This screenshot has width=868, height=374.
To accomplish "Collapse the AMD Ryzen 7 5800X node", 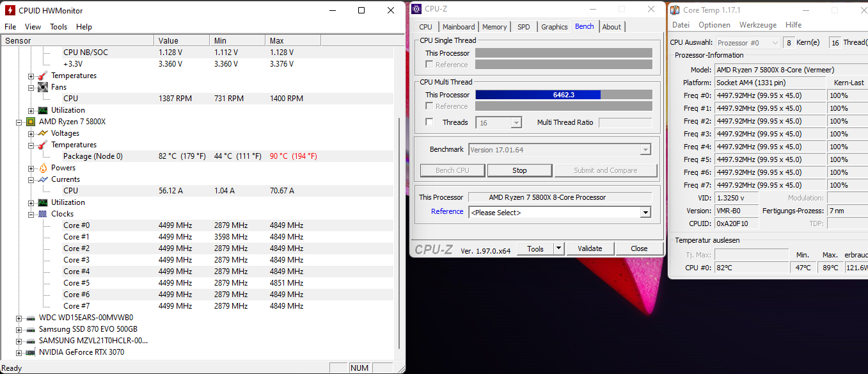I will pos(19,122).
